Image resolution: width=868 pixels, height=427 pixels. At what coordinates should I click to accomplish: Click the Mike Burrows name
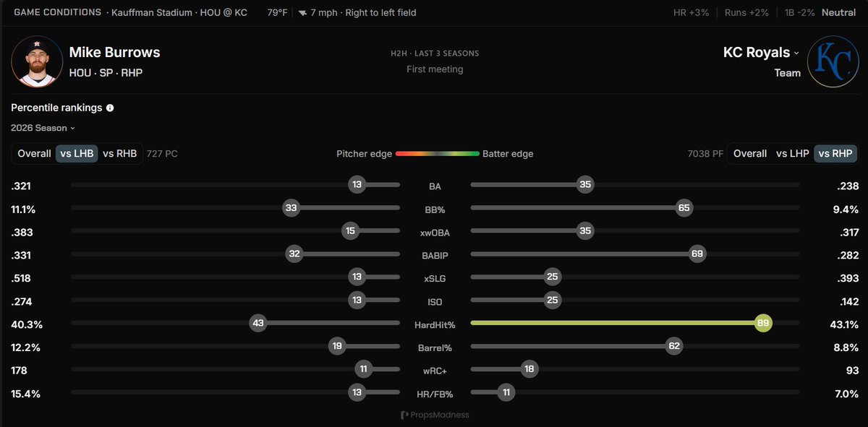[x=114, y=52]
